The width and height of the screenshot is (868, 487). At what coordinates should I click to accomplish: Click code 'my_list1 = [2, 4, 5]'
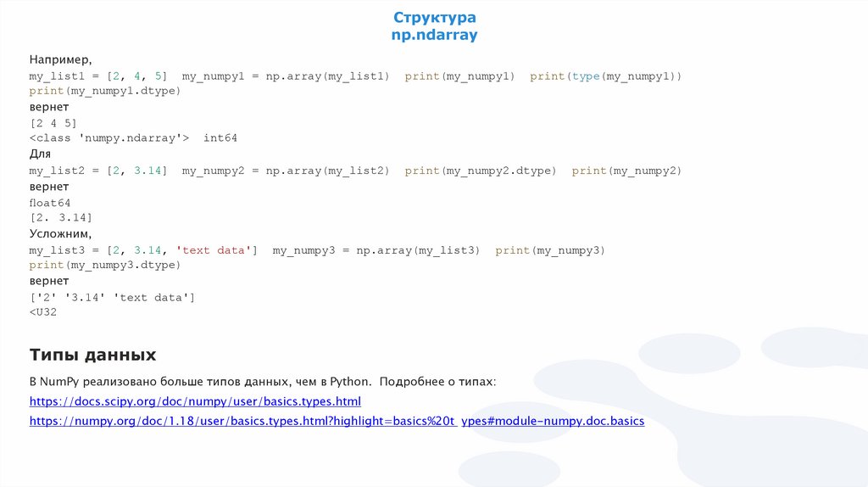pyautogui.click(x=98, y=76)
